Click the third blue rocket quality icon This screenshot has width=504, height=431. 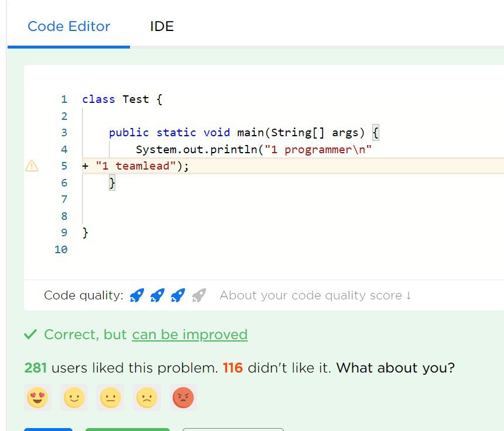click(x=178, y=295)
